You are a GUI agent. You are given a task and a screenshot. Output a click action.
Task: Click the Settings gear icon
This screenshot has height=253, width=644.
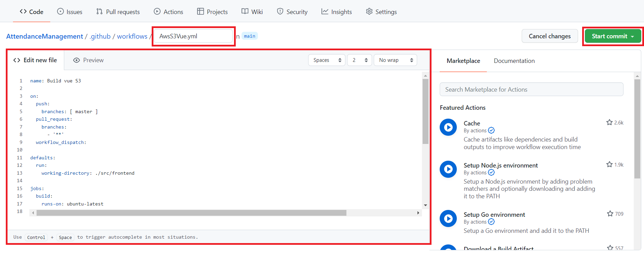(x=369, y=11)
